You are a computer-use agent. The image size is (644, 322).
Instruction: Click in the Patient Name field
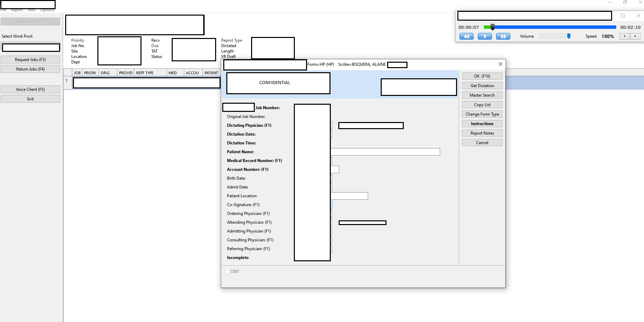coord(385,152)
